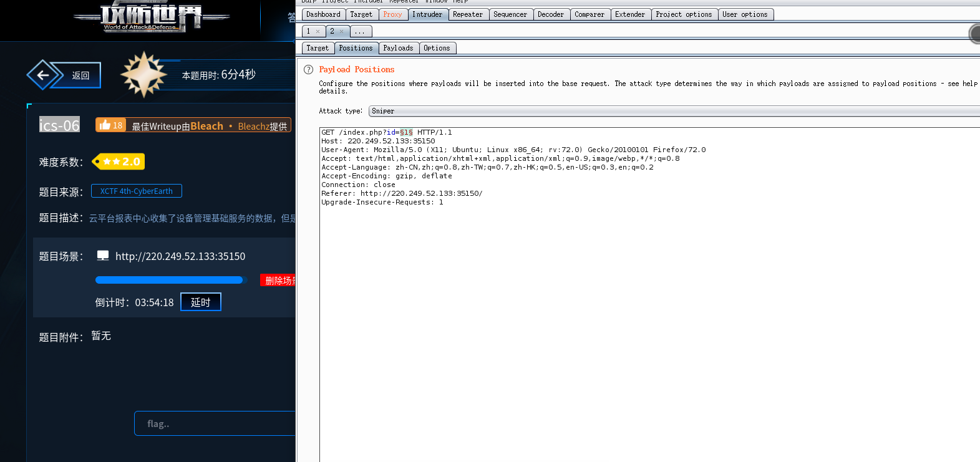Click the monitor icon next to scenario URL
Screen dimensions: 980x462
[x=103, y=256]
